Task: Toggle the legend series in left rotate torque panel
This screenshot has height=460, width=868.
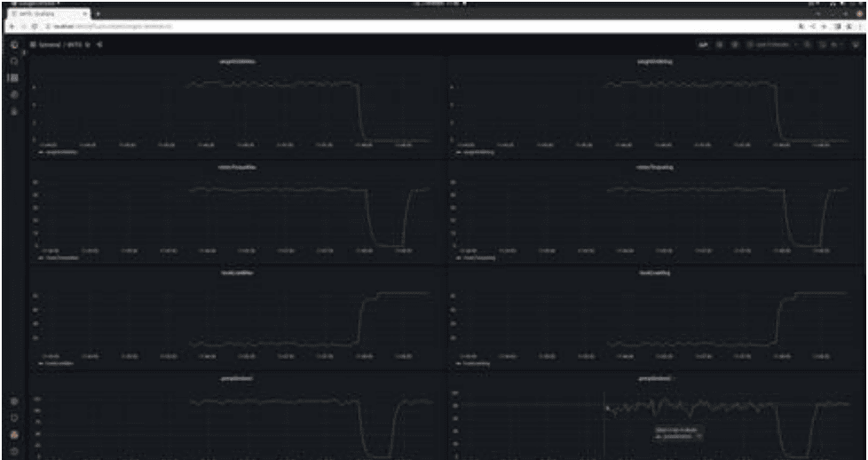Action: [x=60, y=258]
